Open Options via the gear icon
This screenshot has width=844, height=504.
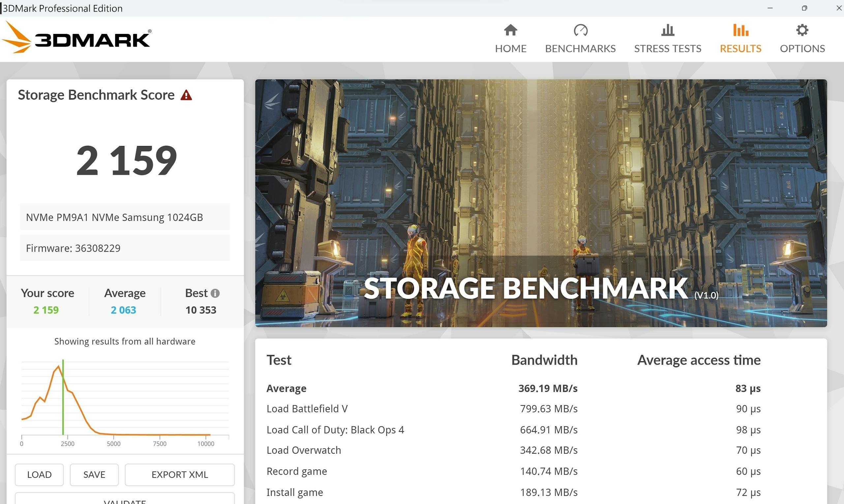pyautogui.click(x=802, y=30)
